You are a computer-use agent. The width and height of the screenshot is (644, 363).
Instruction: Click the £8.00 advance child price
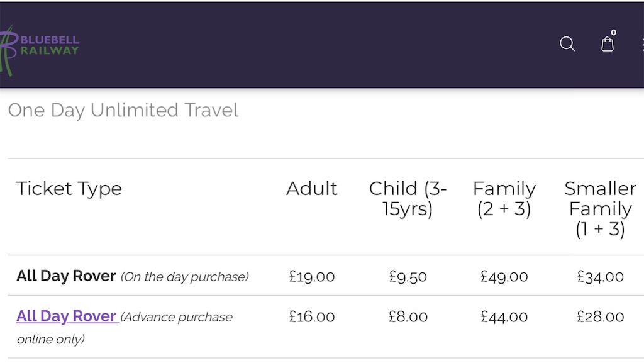click(408, 316)
